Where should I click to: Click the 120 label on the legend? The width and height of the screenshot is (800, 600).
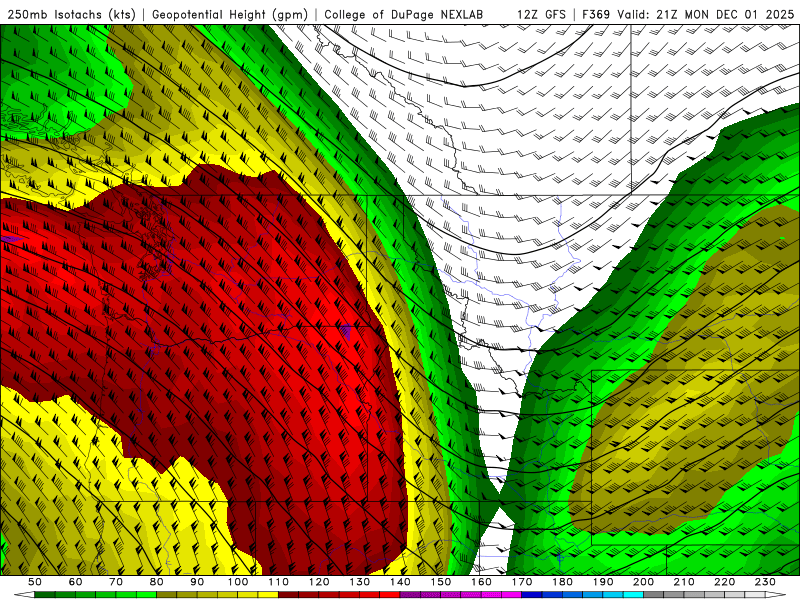point(319,582)
